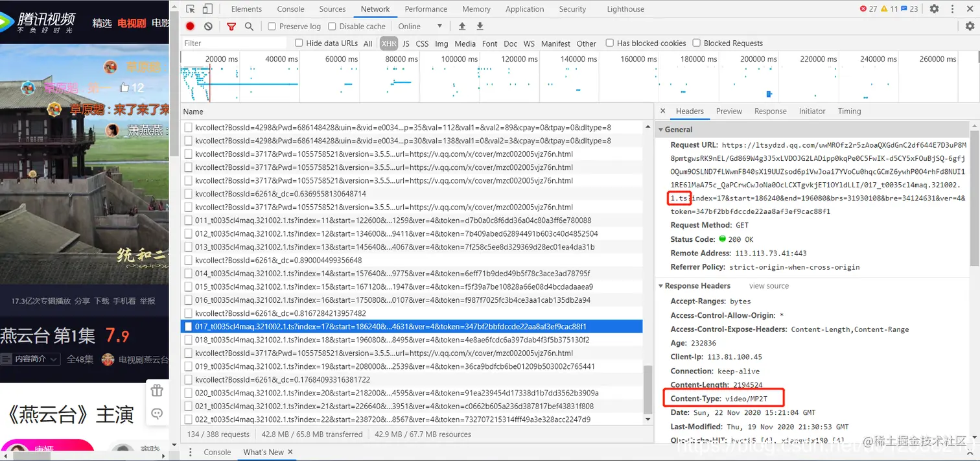Click the chat bubble feedback icon
Screen dimensions: 980x461
point(156,414)
